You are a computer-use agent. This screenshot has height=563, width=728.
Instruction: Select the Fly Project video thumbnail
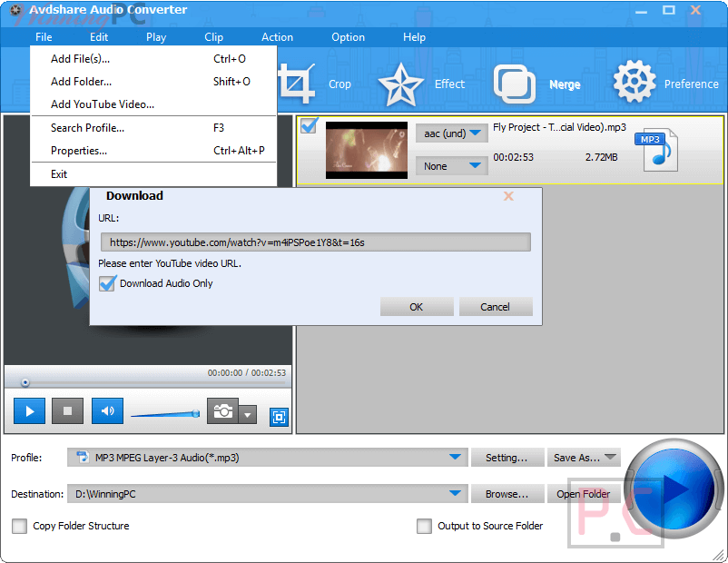(367, 150)
